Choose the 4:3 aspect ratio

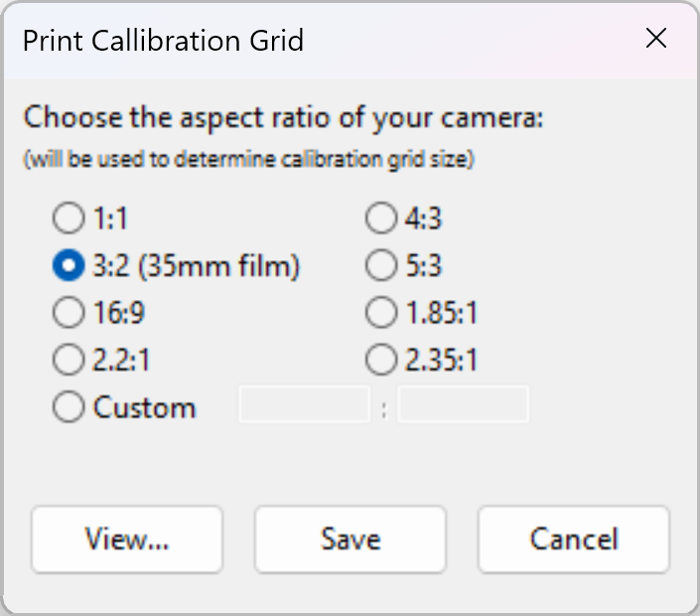click(x=381, y=219)
